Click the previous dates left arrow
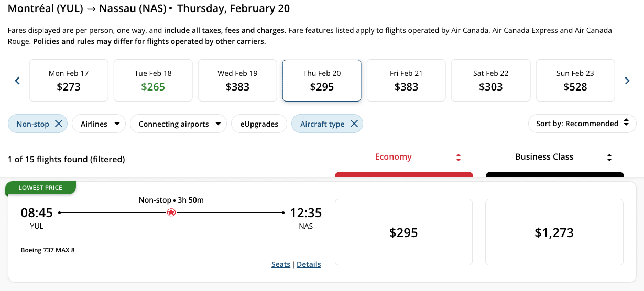Screen dimensions: 644x291 pos(17,81)
